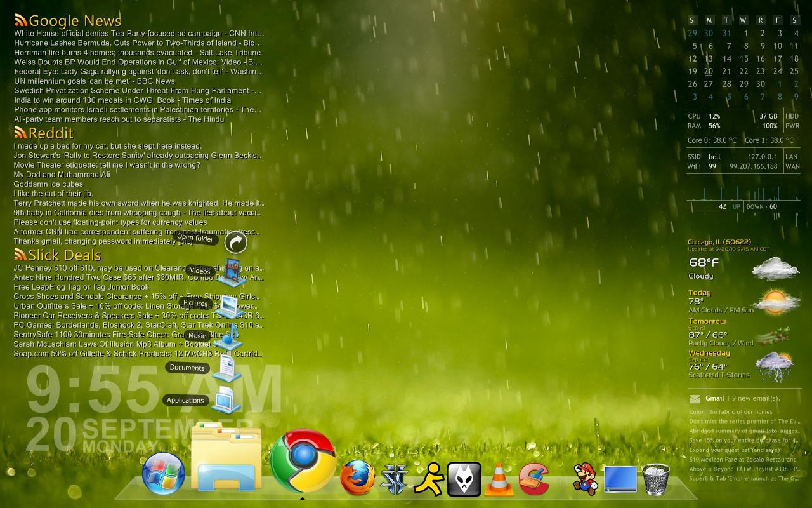Open Firefox from the dock
This screenshot has height=508, width=812.
tap(358, 478)
